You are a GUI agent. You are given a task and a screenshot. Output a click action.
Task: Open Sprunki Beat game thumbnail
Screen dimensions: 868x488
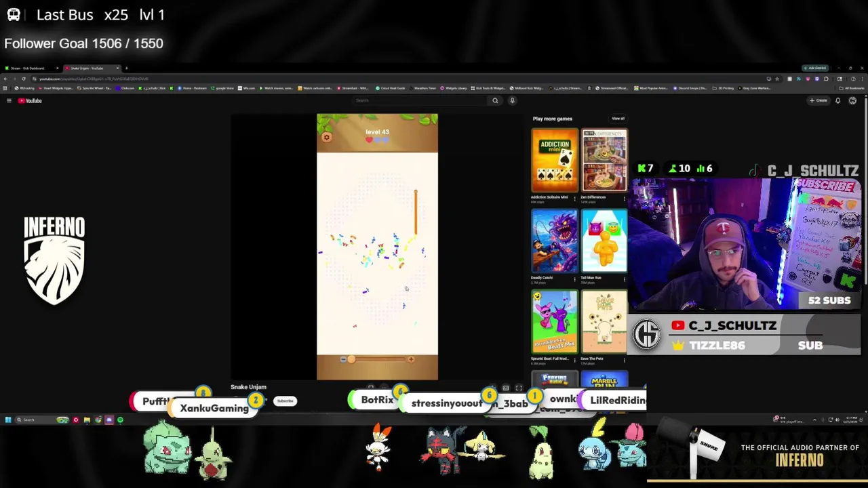point(555,322)
